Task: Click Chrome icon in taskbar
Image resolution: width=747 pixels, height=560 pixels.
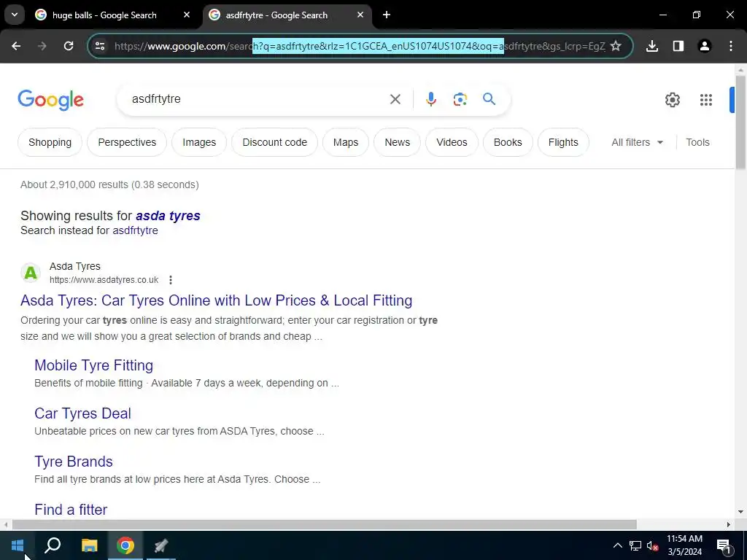Action: pyautogui.click(x=125, y=545)
